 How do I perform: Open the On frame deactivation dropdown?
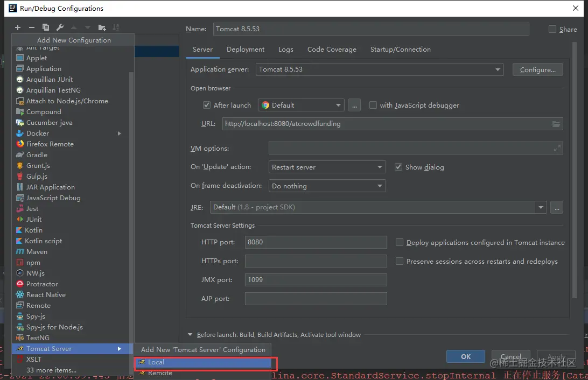tap(327, 186)
